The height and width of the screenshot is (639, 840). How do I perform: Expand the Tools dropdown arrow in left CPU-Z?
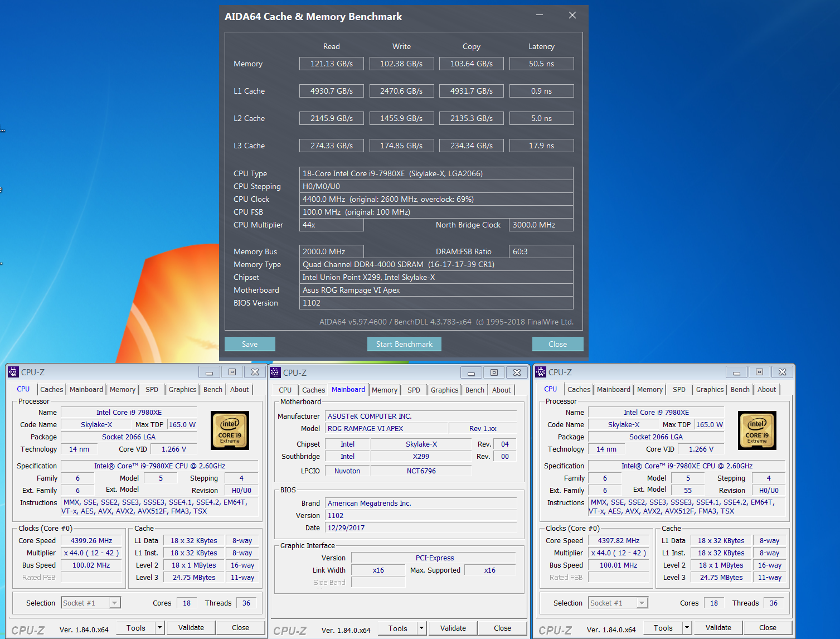coord(159,628)
